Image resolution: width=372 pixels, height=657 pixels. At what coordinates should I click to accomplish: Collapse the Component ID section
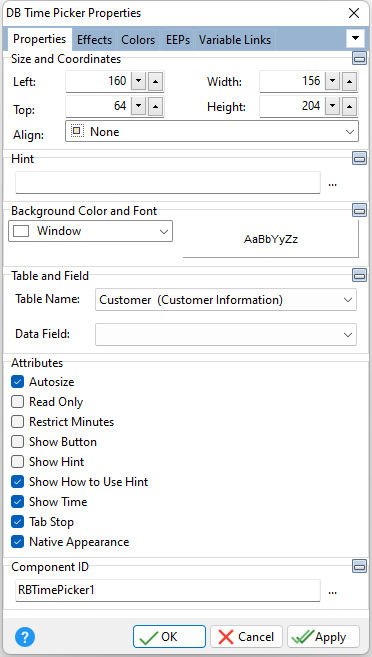[x=359, y=566]
